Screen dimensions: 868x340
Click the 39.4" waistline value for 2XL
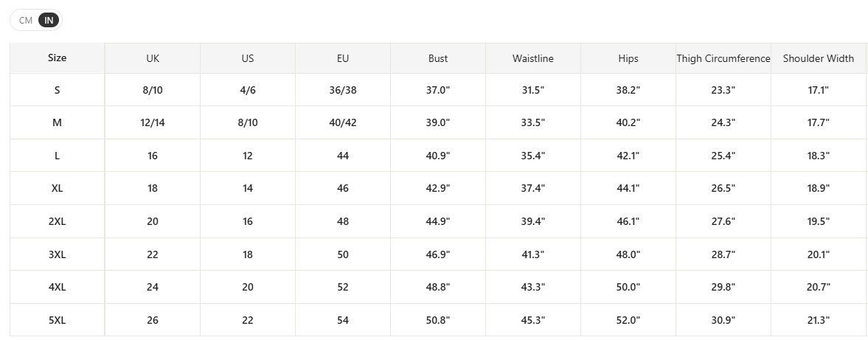coord(533,221)
